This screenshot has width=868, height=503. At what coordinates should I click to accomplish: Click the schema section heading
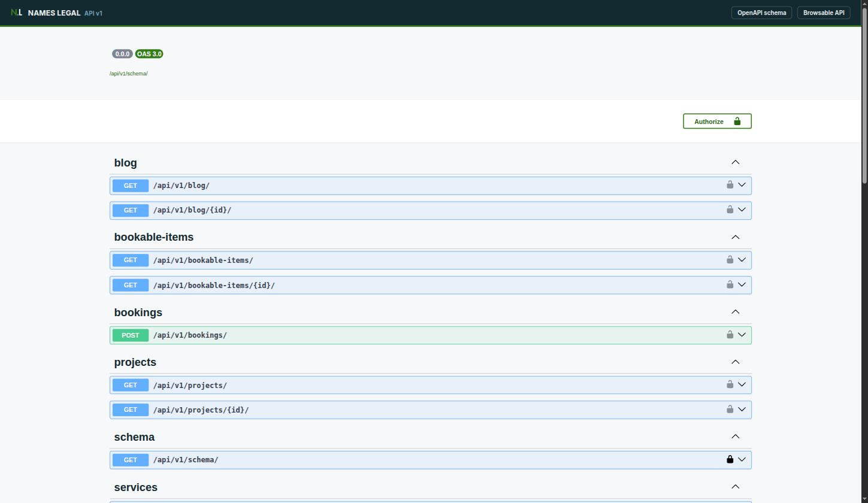pos(134,437)
